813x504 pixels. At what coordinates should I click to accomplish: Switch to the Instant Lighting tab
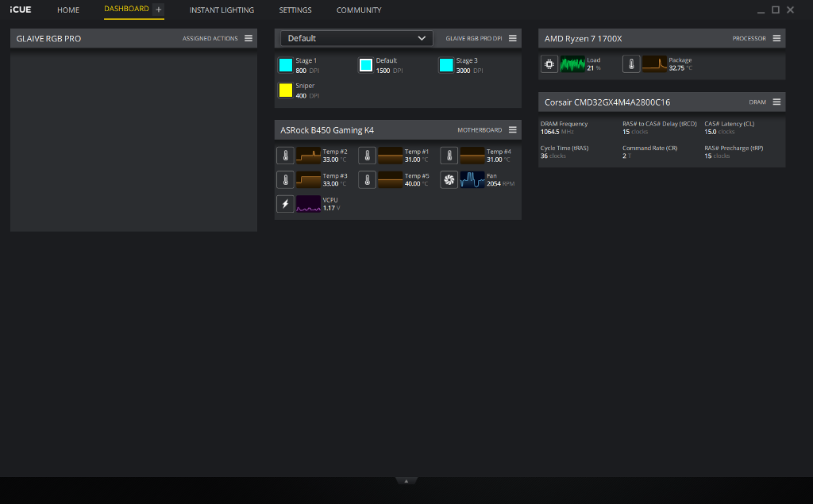pyautogui.click(x=222, y=10)
